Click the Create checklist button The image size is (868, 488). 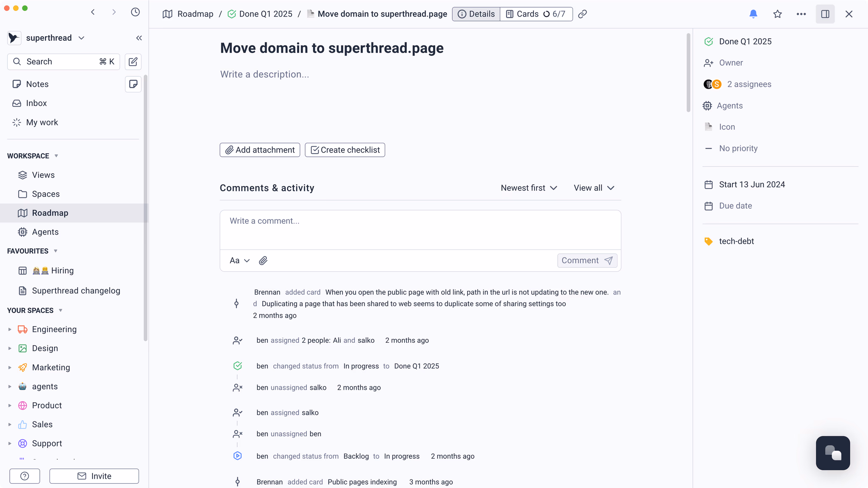[x=345, y=150]
